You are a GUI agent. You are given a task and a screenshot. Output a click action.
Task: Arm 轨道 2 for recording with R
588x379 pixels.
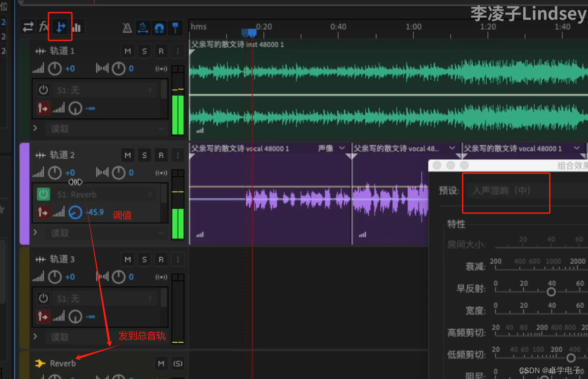[161, 156]
